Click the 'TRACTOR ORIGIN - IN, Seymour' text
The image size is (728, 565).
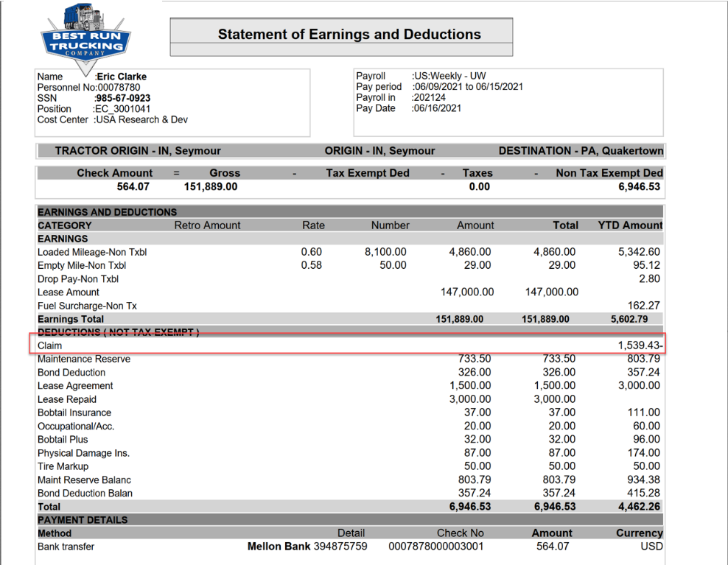coord(138,151)
